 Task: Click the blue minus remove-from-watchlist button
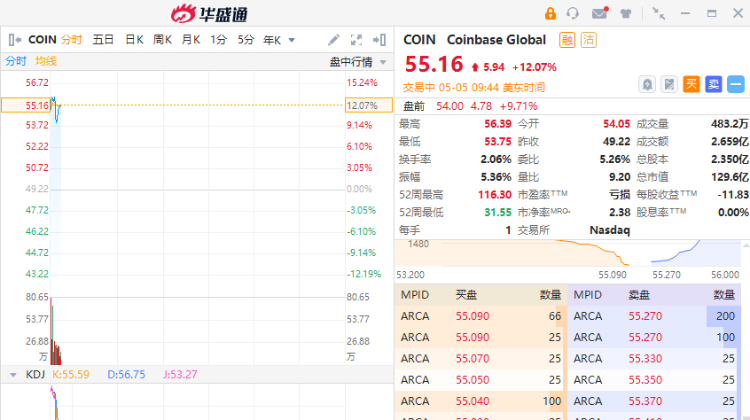(x=735, y=84)
